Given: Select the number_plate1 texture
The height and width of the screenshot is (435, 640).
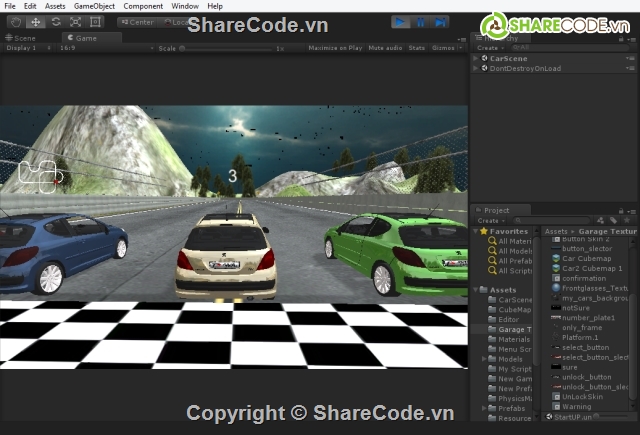Looking at the screenshot, I should tap(583, 318).
